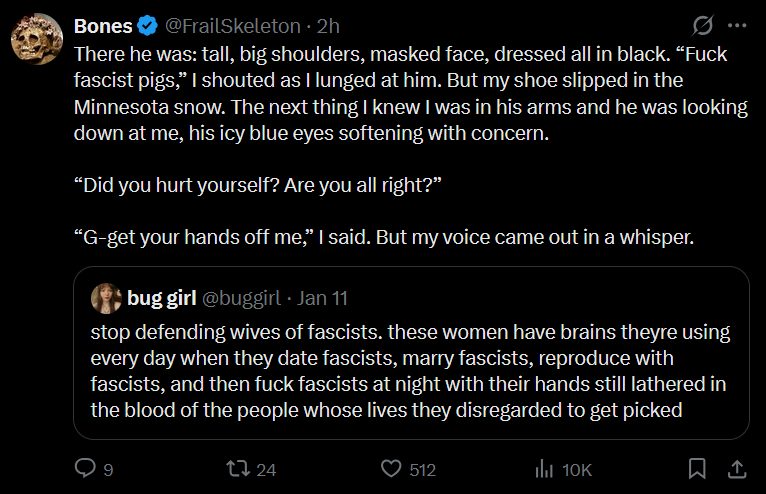Open the share arrow menu
This screenshot has height=494, width=766.
(x=736, y=468)
